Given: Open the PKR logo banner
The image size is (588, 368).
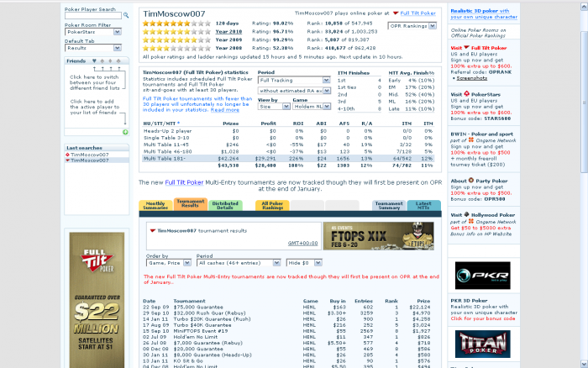Looking at the screenshot, I should pos(483,276).
